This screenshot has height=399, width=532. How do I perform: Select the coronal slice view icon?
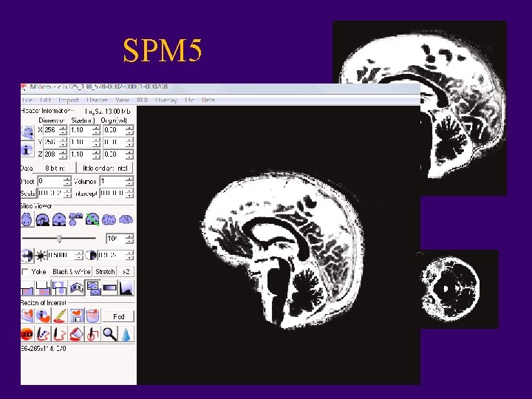pyautogui.click(x=59, y=220)
